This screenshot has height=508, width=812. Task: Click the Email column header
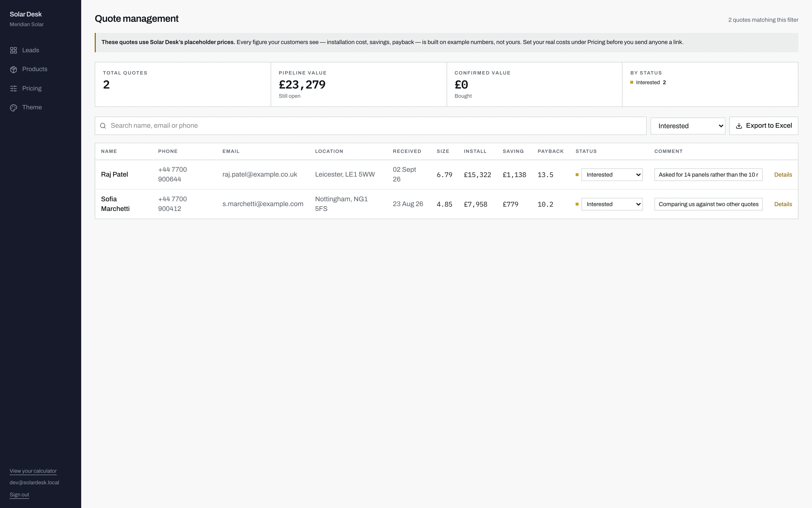click(231, 151)
